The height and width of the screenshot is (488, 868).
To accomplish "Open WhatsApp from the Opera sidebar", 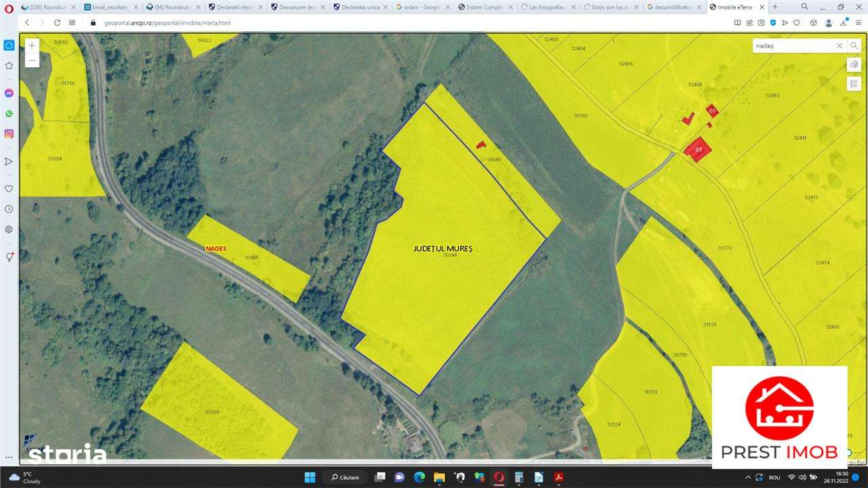I will click(x=9, y=113).
